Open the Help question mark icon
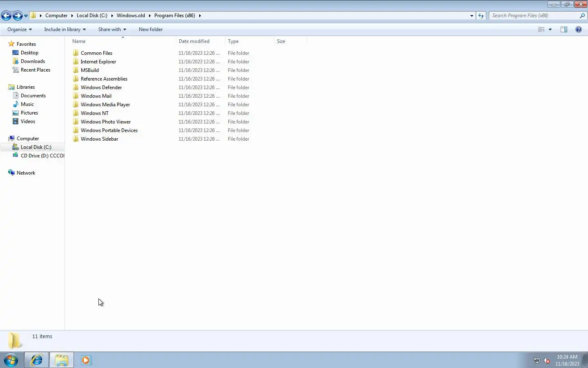Screen dimensions: 588x368 [579, 29]
